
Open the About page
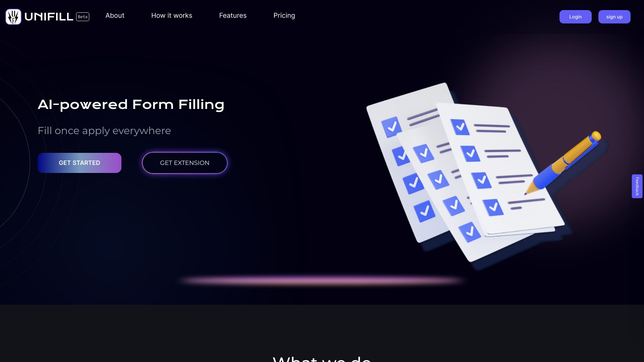[115, 15]
